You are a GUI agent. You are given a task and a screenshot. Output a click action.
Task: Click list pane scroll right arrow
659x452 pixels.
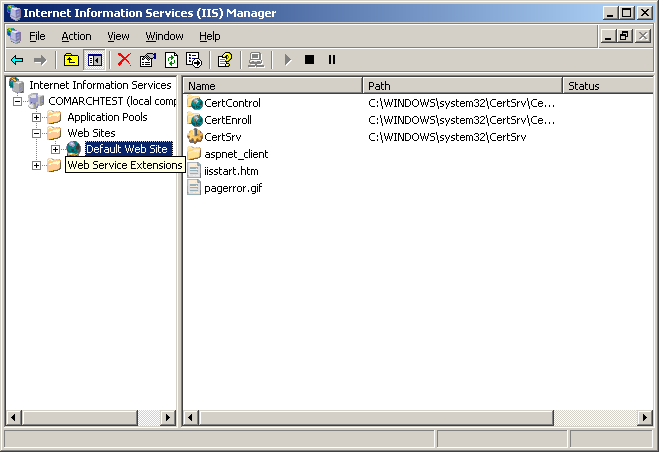pos(645,418)
